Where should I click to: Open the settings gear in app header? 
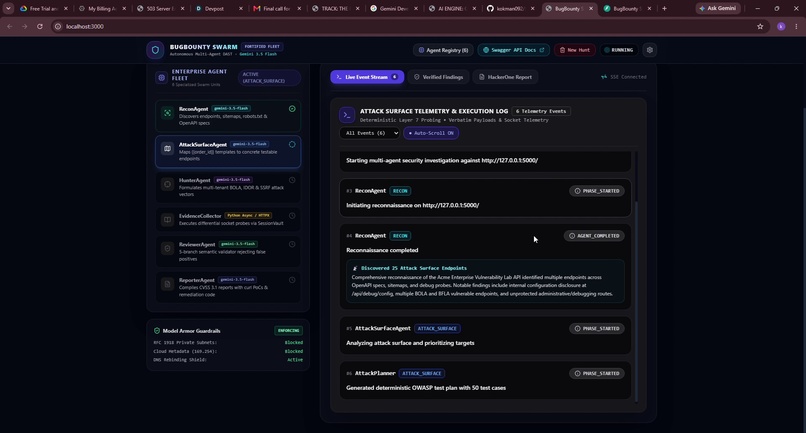[650, 50]
